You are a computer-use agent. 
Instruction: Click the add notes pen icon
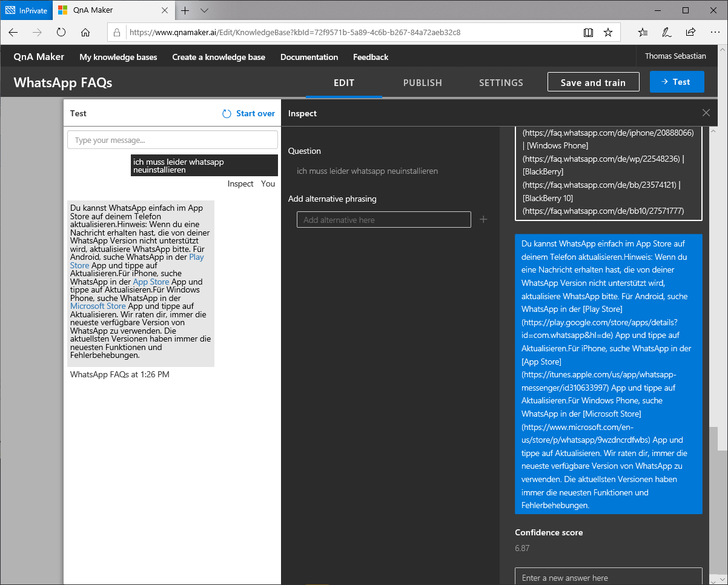(667, 32)
